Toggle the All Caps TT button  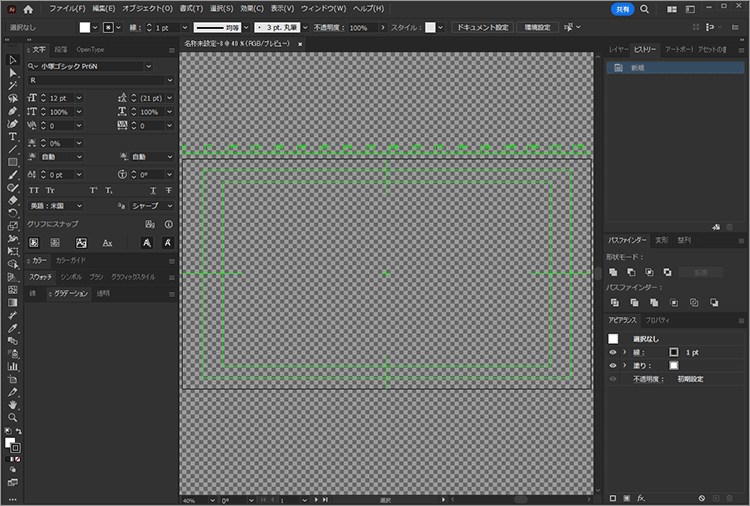(34, 190)
